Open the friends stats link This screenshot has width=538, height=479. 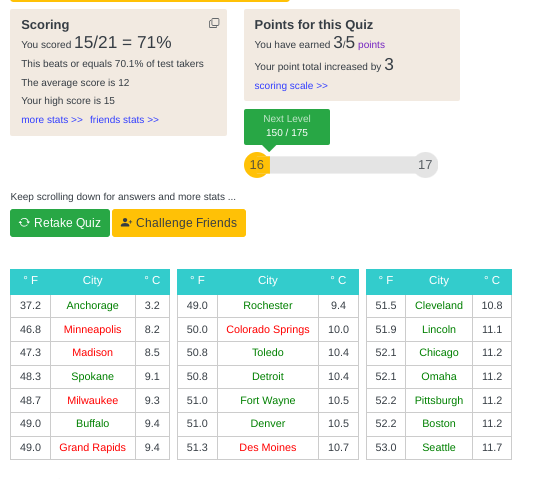coord(124,119)
